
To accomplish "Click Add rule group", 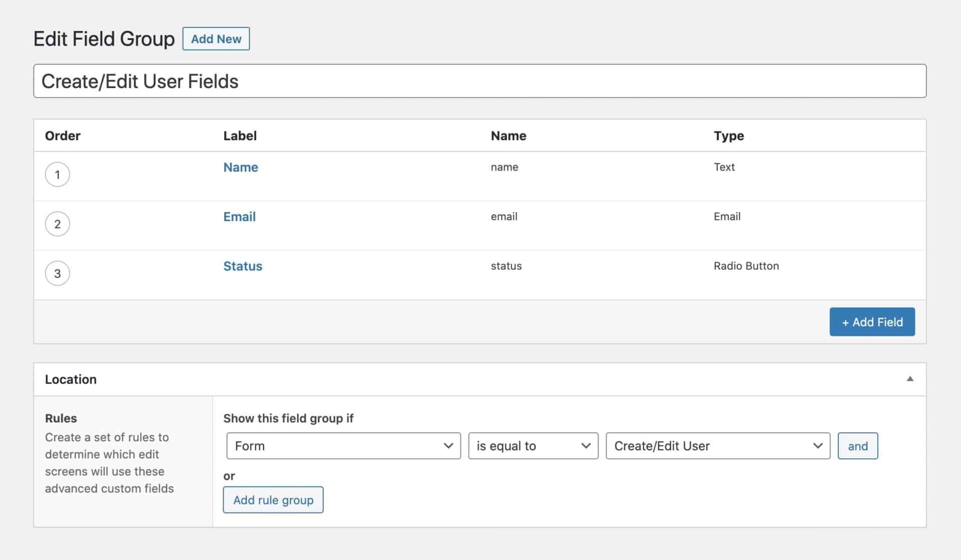I will click(273, 499).
